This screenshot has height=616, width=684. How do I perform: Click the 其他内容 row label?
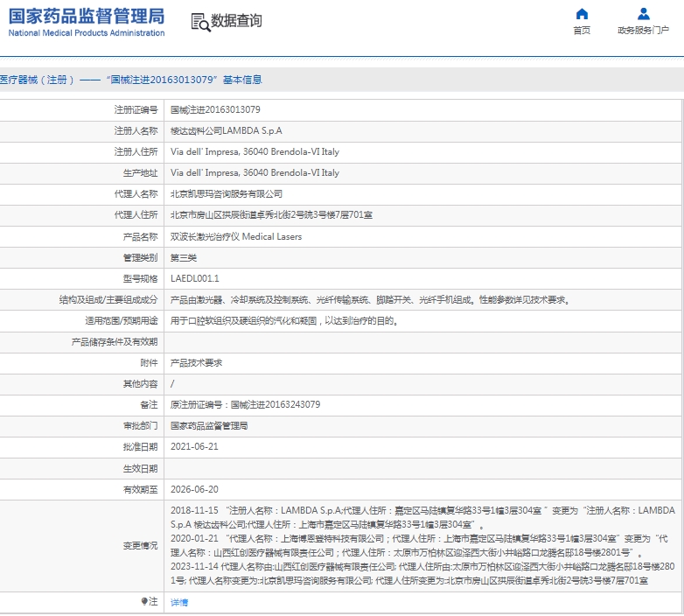140,384
